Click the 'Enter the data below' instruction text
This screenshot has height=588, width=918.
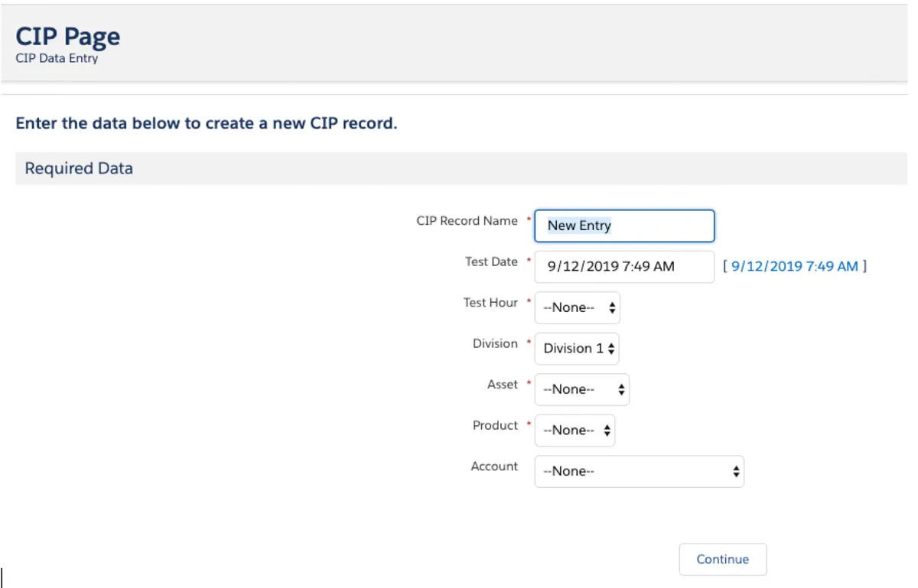tap(207, 123)
